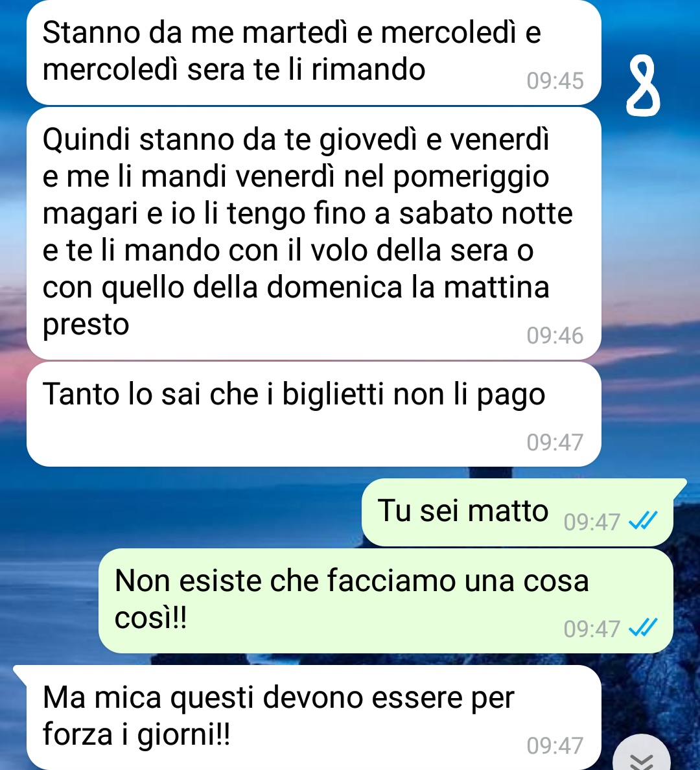Click the 09:47 timestamp of the last received message
700x770 pixels.
pos(555,746)
